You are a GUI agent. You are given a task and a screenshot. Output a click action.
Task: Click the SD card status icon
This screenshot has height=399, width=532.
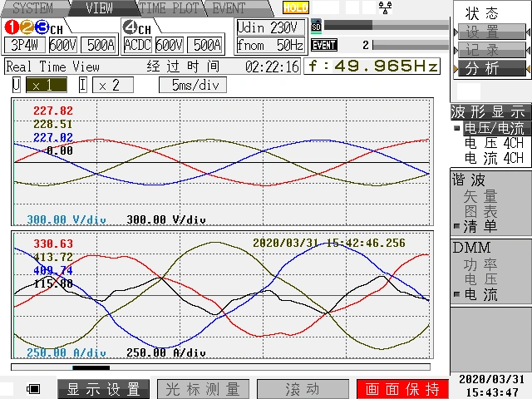pos(316,26)
